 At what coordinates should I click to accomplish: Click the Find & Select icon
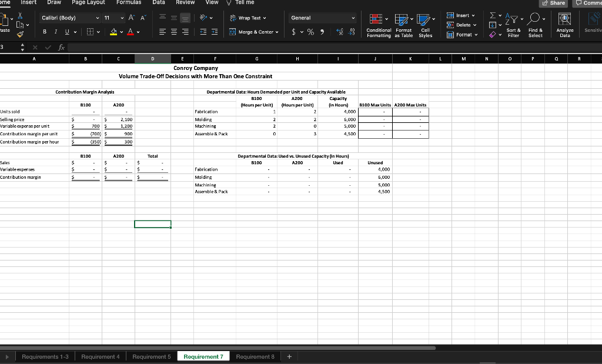coord(535,25)
